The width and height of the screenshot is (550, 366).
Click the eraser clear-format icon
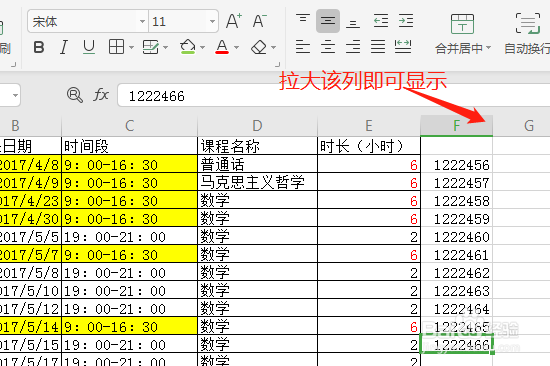[259, 47]
